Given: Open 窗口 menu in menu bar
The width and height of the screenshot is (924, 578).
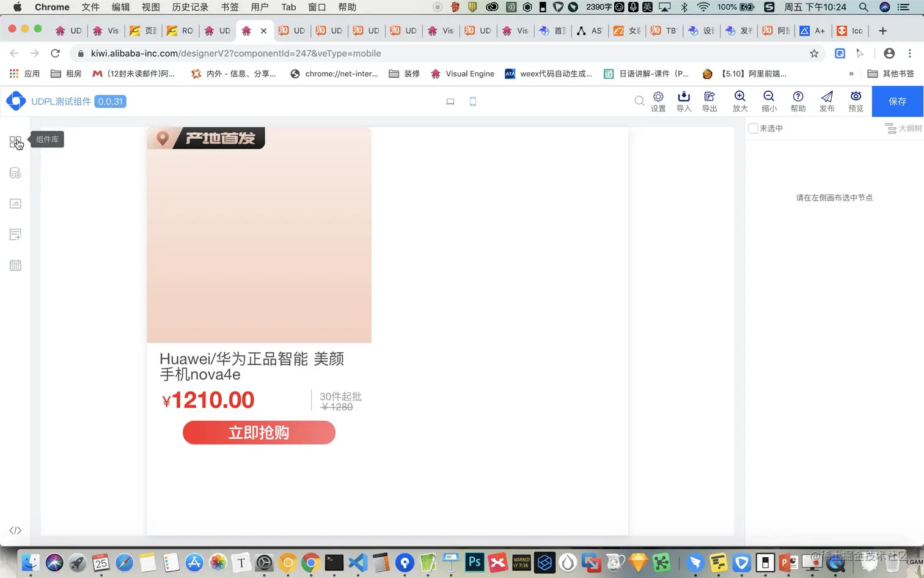Looking at the screenshot, I should [317, 7].
